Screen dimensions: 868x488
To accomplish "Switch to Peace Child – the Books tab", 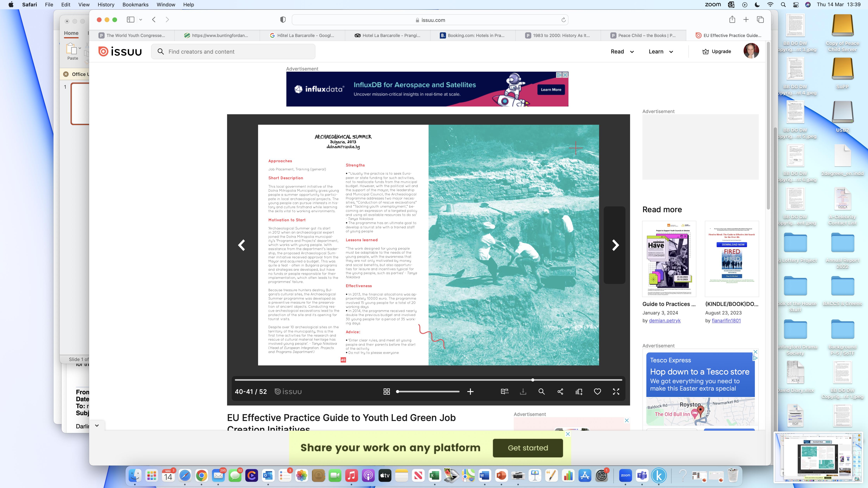I will pyautogui.click(x=643, y=35).
